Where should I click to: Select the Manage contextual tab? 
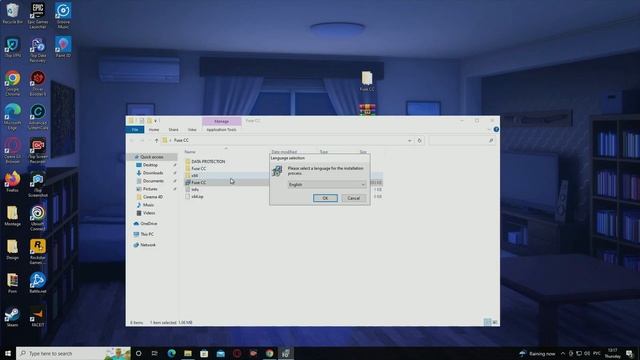pos(222,121)
